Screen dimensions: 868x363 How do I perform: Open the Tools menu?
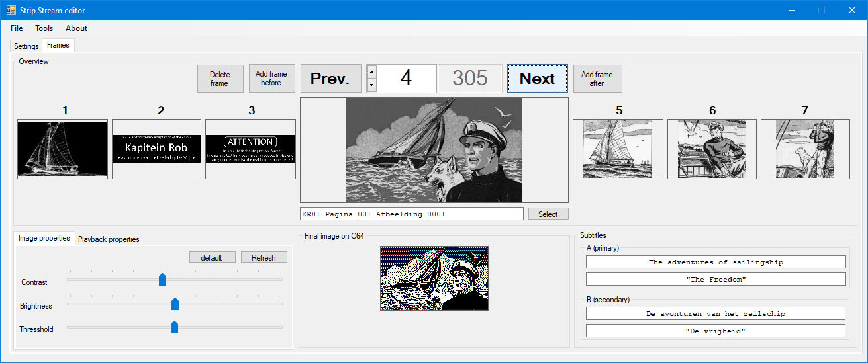coord(44,28)
